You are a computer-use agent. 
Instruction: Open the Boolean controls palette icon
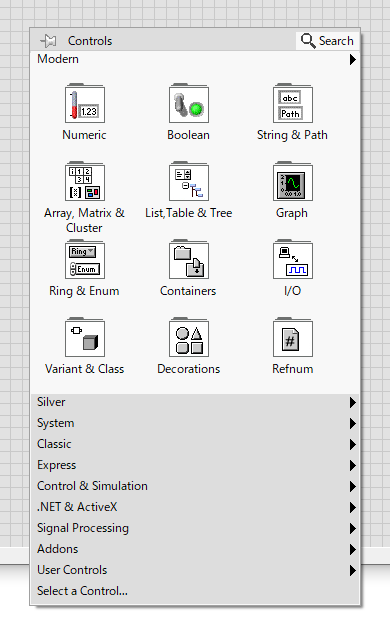point(189,104)
